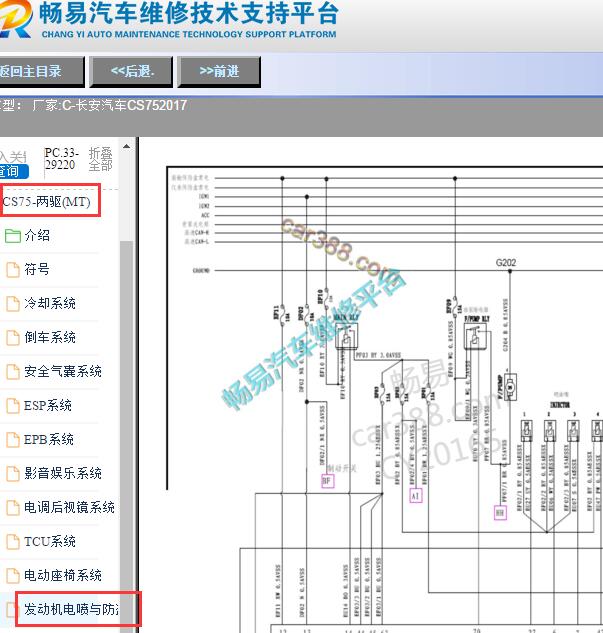This screenshot has height=633, width=603.
Task: Open the EPB系统 diagram
Action: [x=49, y=439]
